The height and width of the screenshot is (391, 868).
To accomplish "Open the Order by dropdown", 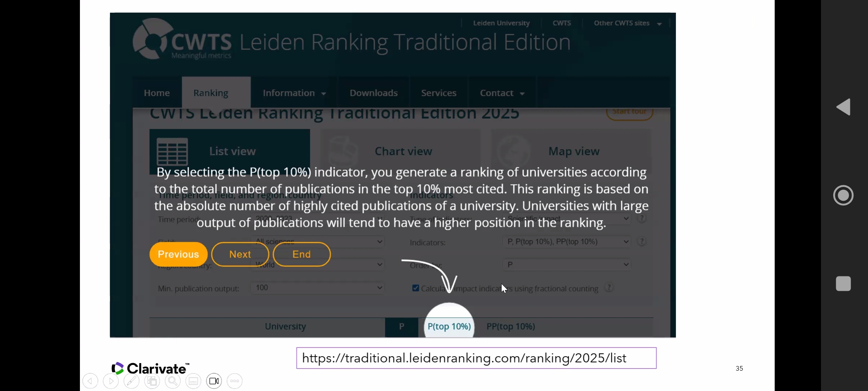I will 566,265.
